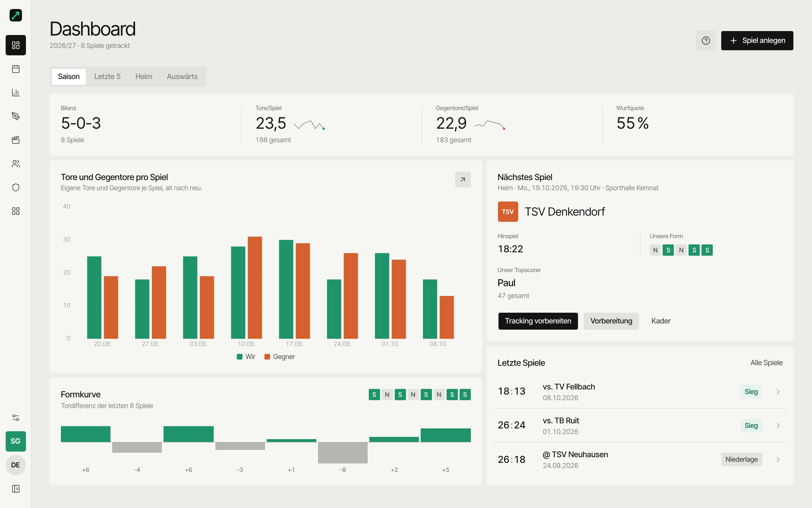Viewport: 812px width, 508px height.
Task: Select the pen tool sidebar icon
Action: (x=16, y=116)
